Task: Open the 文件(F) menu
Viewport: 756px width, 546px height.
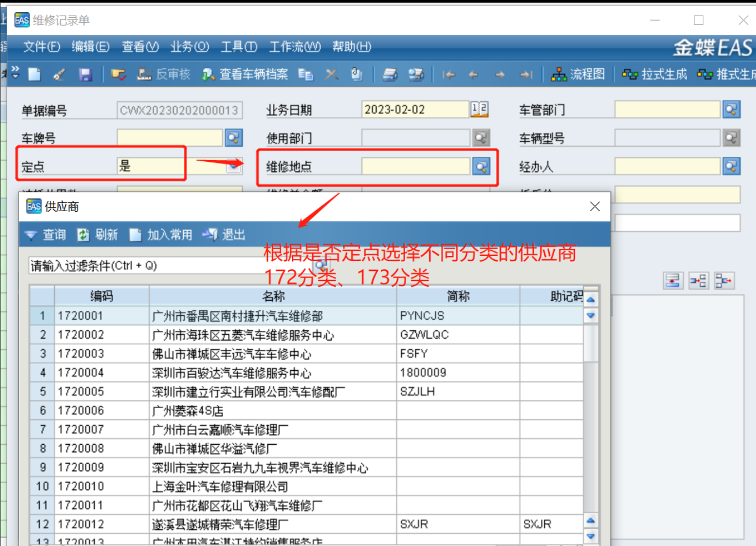Action: (x=41, y=47)
